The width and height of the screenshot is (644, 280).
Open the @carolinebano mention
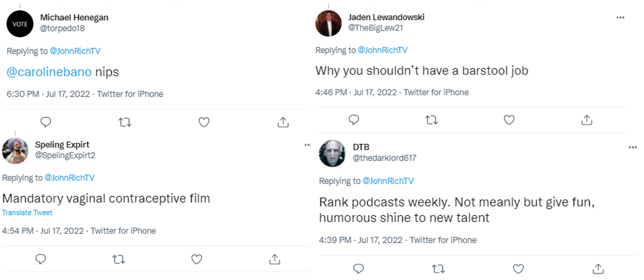tap(49, 72)
